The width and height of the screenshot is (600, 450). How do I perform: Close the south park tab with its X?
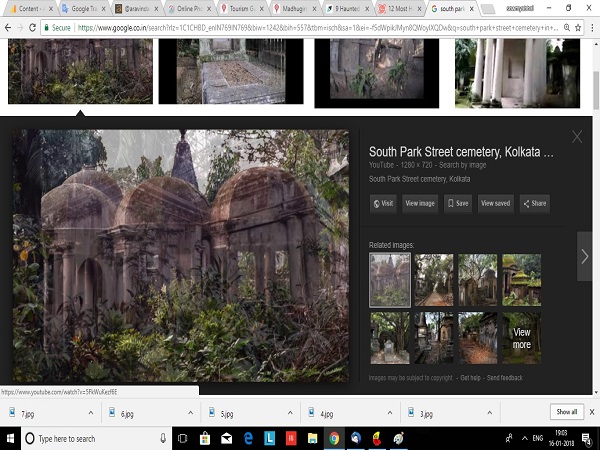[472, 8]
